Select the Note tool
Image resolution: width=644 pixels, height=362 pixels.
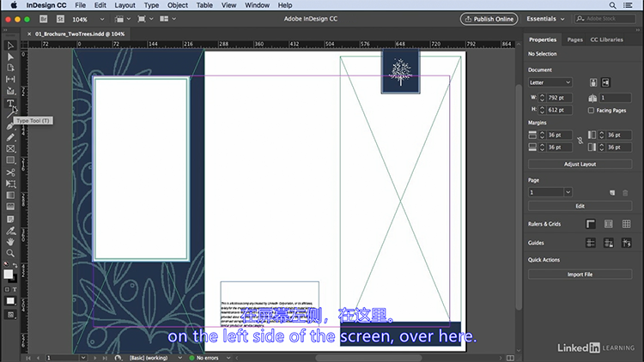click(x=10, y=219)
